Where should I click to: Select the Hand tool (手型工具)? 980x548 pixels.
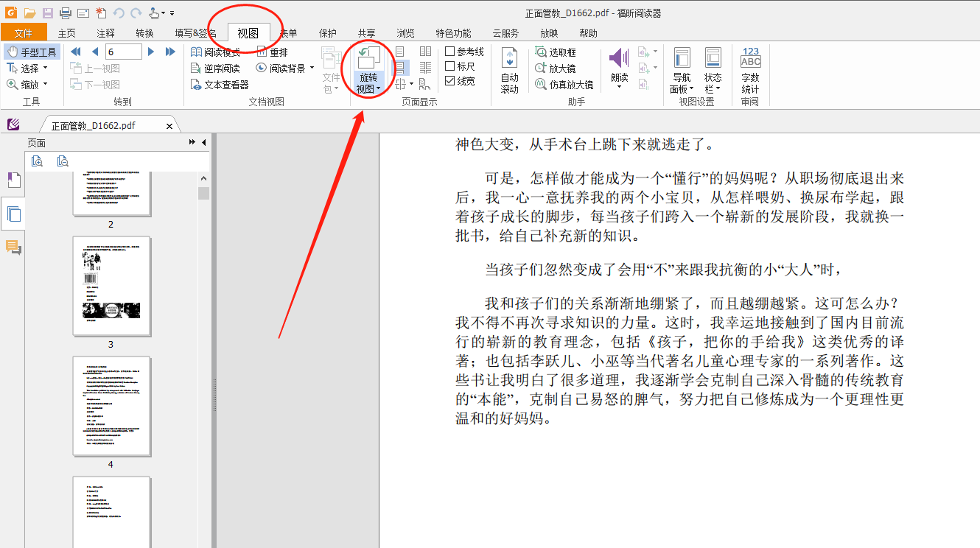point(32,52)
